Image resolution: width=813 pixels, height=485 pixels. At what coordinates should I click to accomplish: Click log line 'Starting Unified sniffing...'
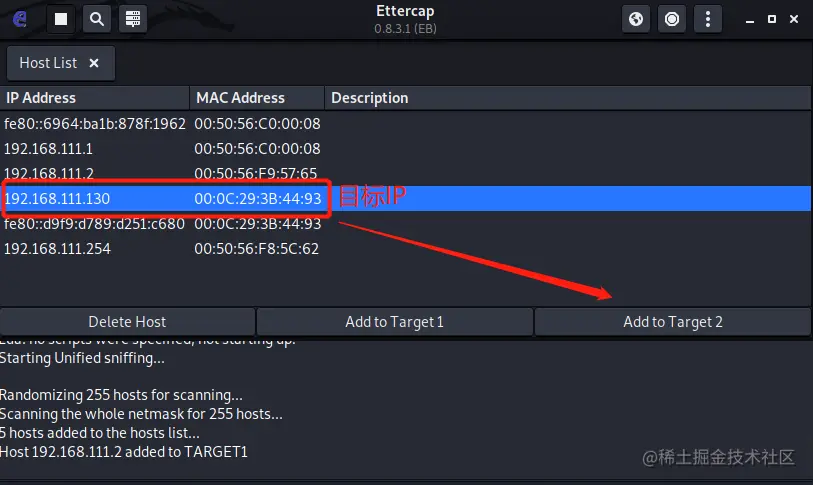click(82, 358)
